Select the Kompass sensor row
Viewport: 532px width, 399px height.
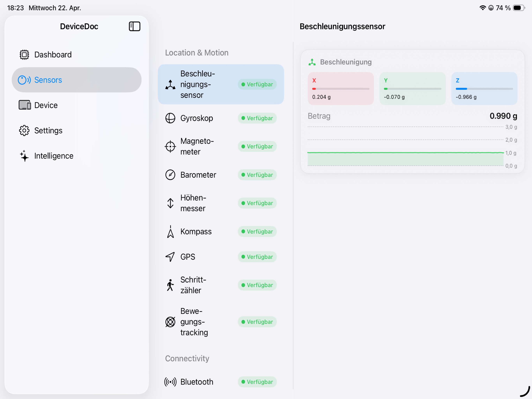(221, 231)
